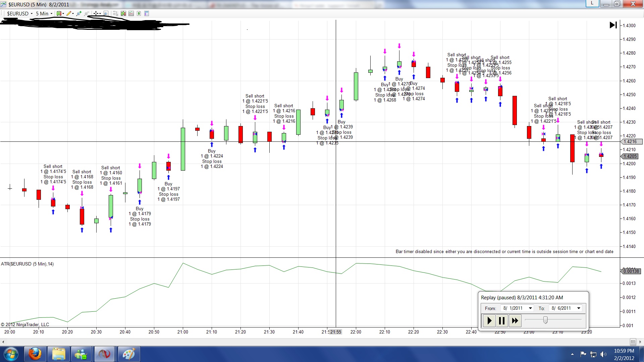644x362 pixels.
Task: Open the chart properties icon
Action: click(x=147, y=13)
